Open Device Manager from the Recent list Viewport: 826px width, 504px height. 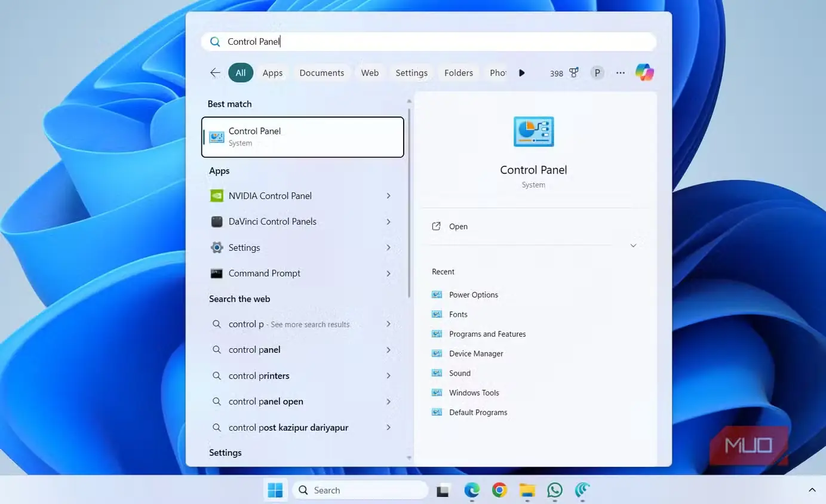(476, 354)
